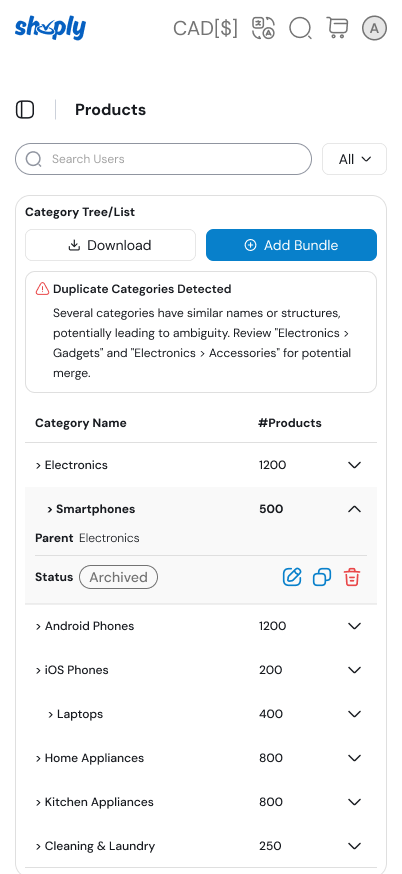Expand the Kitchen Appliances row
The height and width of the screenshot is (874, 402).
[x=355, y=802]
